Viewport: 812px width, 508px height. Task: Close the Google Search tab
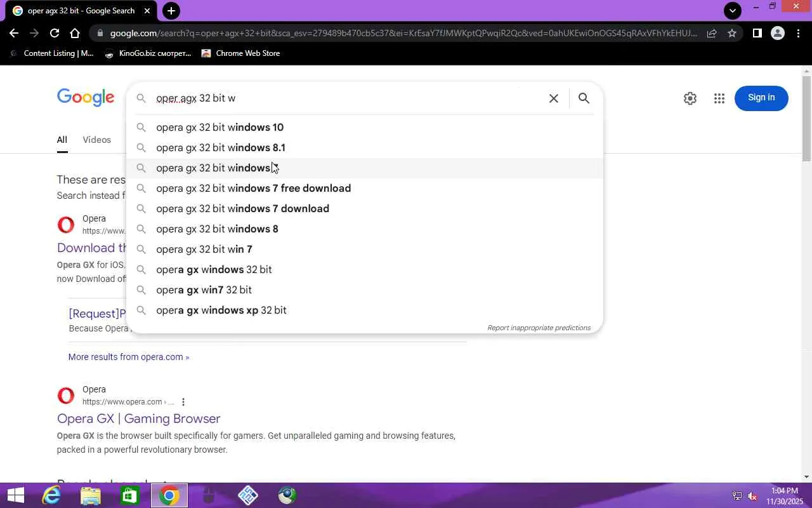pos(147,11)
